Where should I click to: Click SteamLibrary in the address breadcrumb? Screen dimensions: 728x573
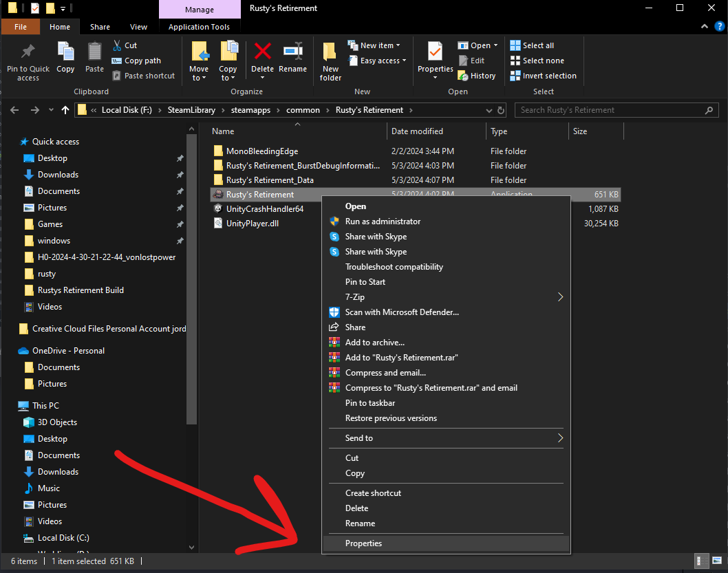pos(191,110)
